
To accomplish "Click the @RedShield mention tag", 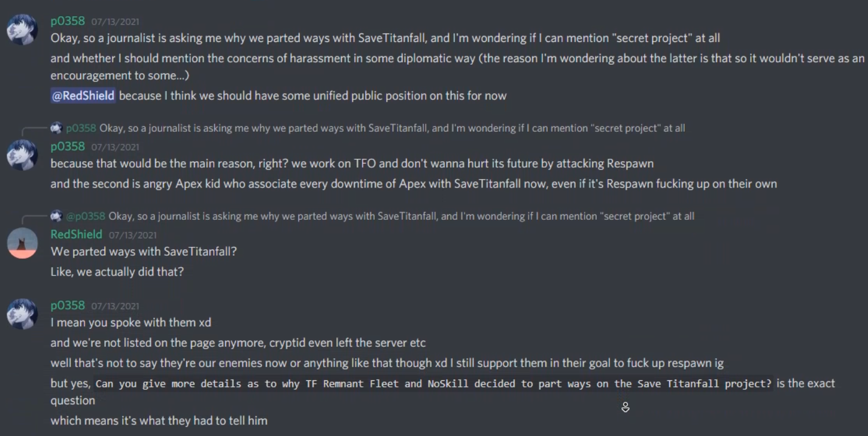I will click(x=83, y=96).
